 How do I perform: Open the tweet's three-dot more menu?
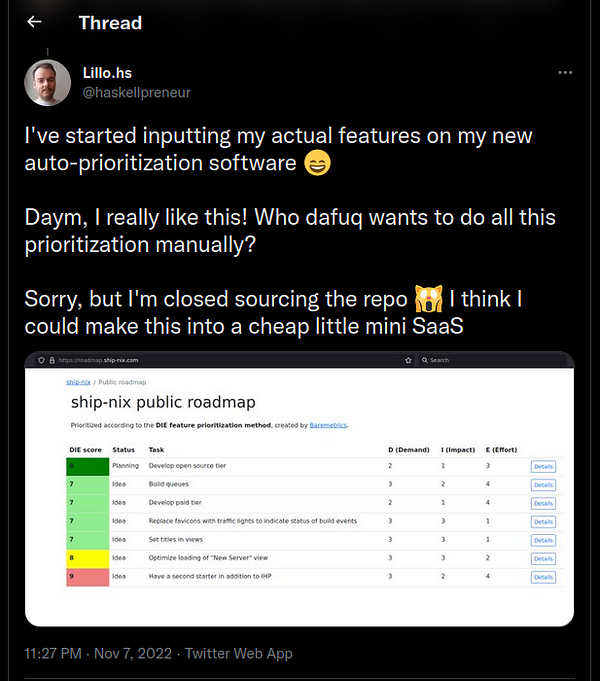pyautogui.click(x=565, y=73)
